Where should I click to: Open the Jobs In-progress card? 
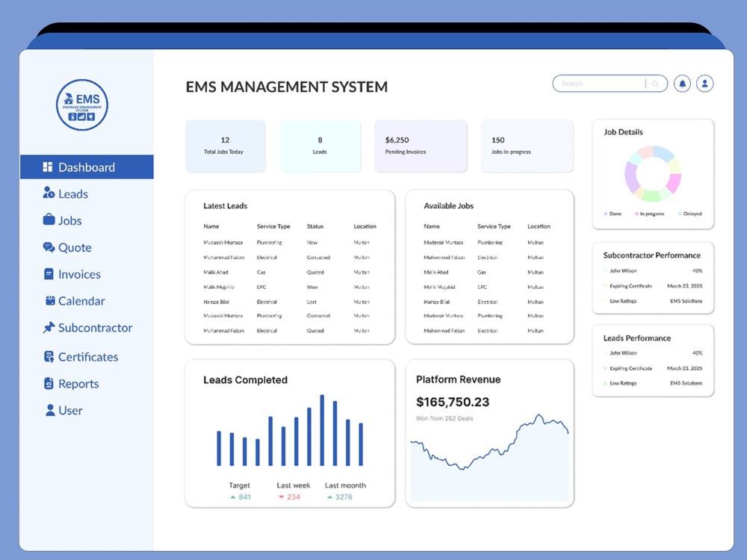tap(527, 146)
